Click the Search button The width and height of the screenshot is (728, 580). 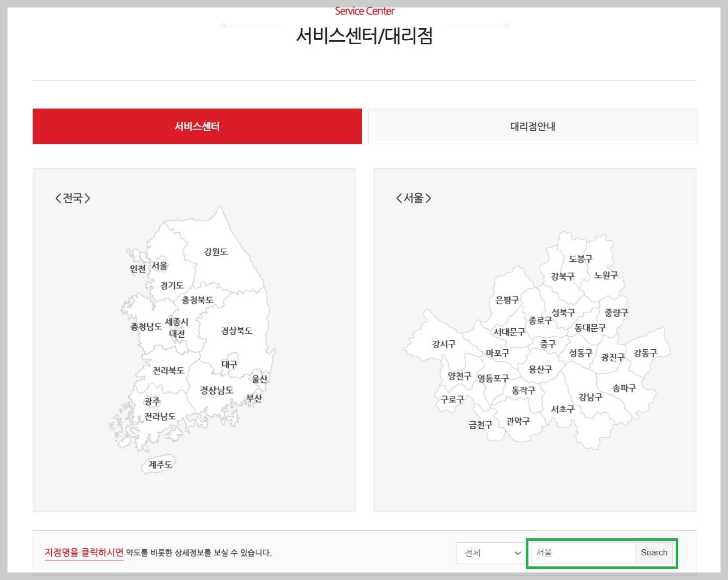click(x=654, y=553)
